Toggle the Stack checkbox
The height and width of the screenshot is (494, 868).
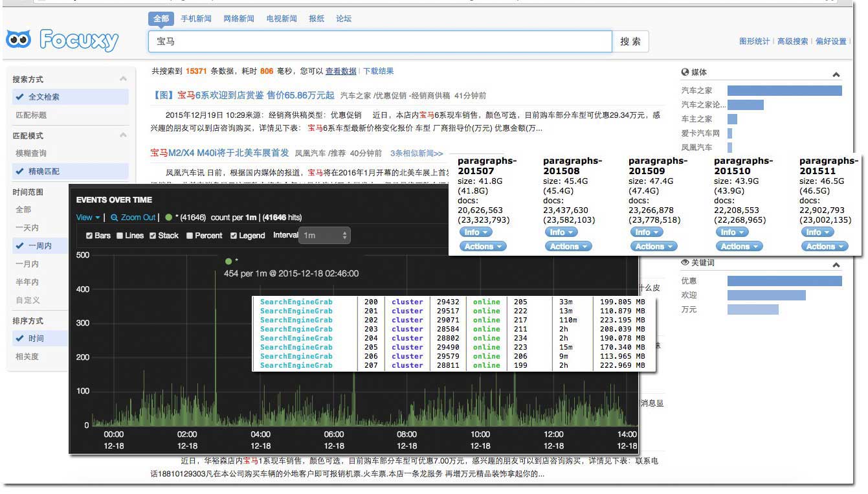pos(153,236)
